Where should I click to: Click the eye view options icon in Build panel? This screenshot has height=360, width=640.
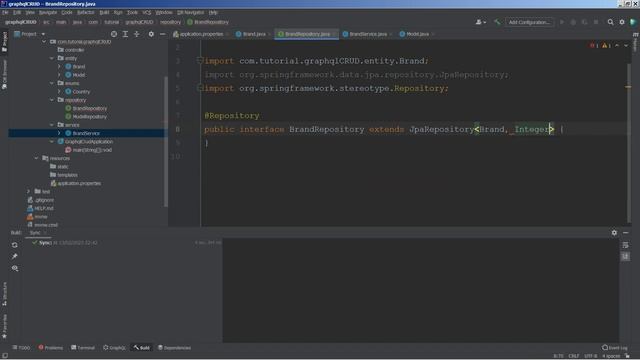[x=15, y=268]
